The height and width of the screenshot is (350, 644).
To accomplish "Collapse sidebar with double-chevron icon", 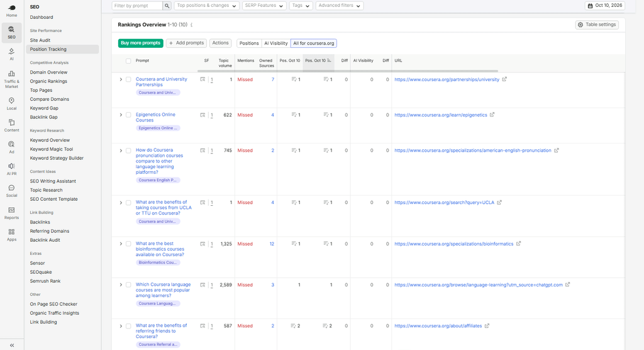I will tap(12, 345).
